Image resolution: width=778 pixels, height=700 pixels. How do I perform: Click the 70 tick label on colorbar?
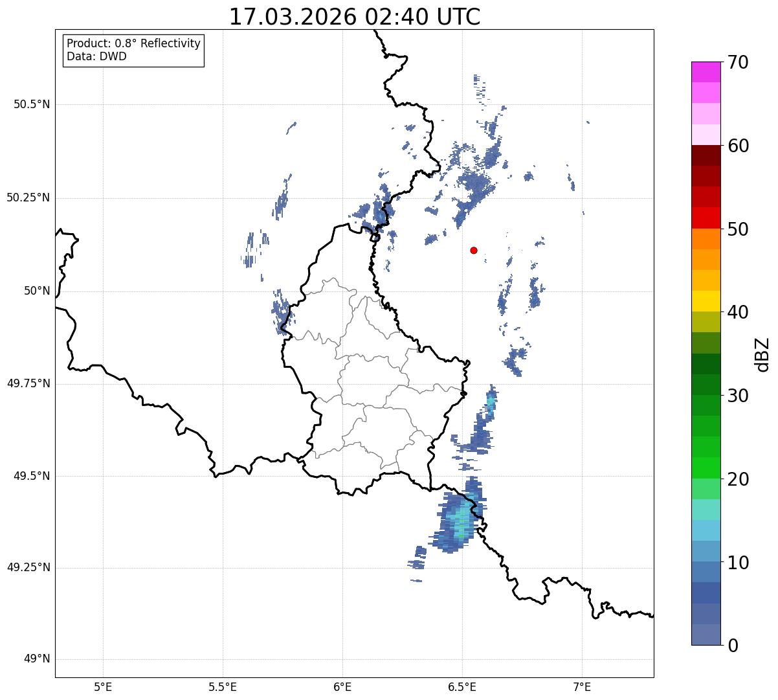pyautogui.click(x=738, y=62)
